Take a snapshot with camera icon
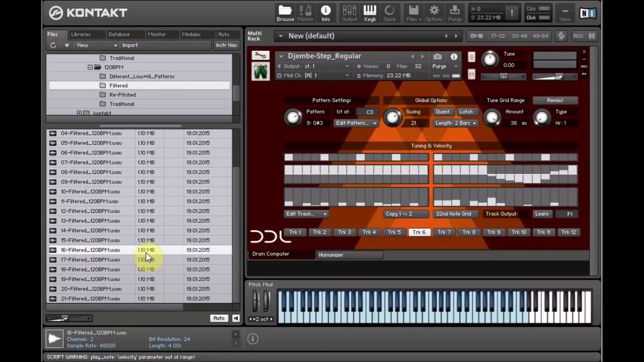 pos(437,57)
